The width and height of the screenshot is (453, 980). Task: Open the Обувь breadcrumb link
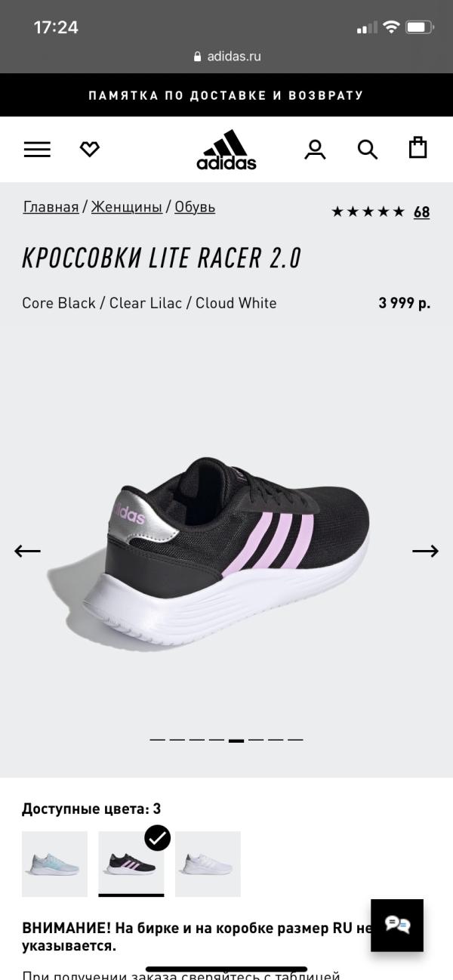[x=195, y=207]
